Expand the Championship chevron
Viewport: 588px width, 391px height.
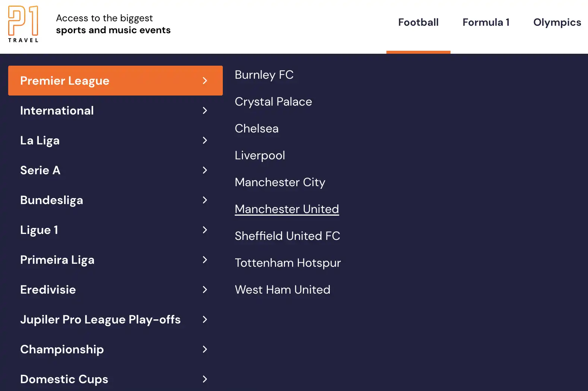click(x=205, y=350)
